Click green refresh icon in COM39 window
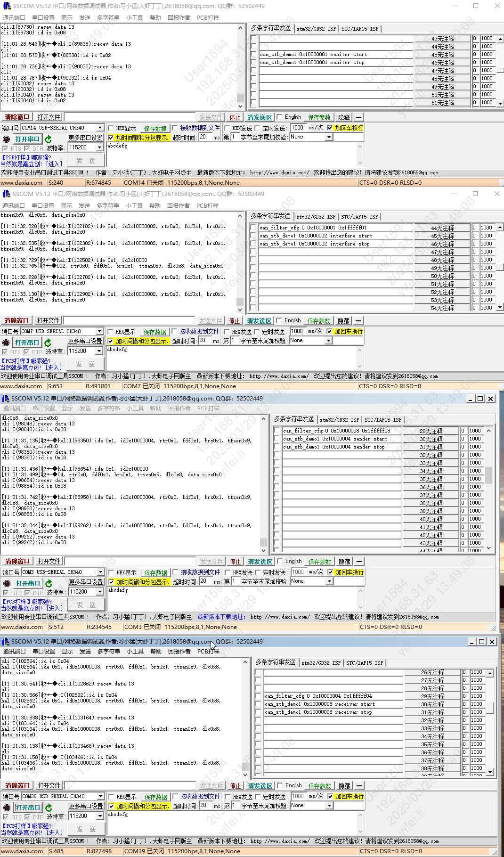The image size is (504, 857). [49, 808]
